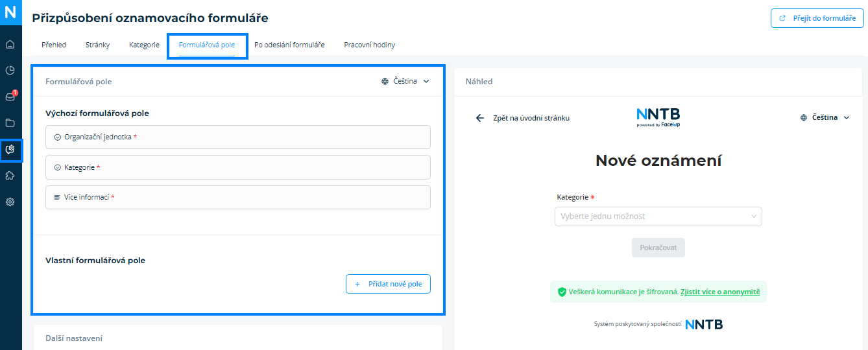The height and width of the screenshot is (350, 868).
Task: Follow the Zjistit více o anonymitě link
Action: (x=720, y=292)
